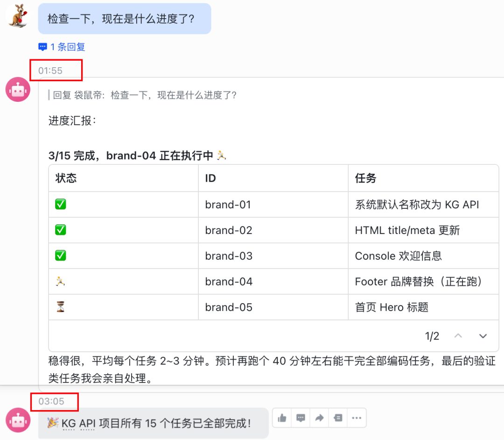The height and width of the screenshot is (440, 504).
Task: Open the more actions ellipsis icon
Action: click(x=357, y=418)
